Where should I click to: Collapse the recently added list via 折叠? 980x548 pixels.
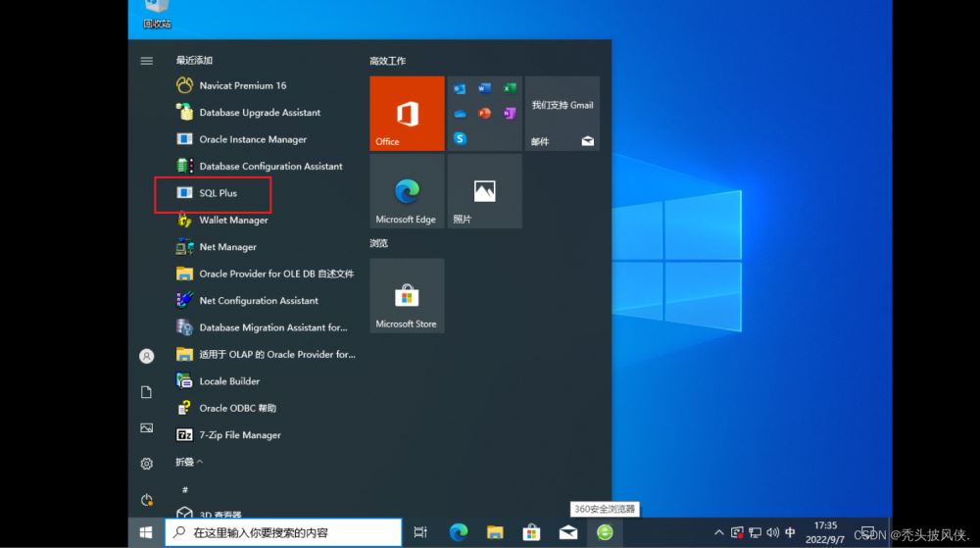tap(189, 462)
